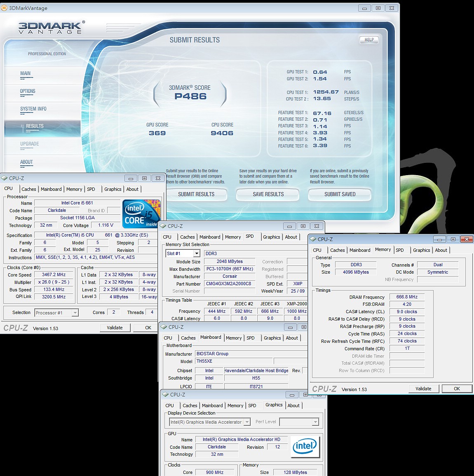Click the CPU-Z icon in Graphics window title
The height and width of the screenshot is (476, 474).
[x=166, y=394]
